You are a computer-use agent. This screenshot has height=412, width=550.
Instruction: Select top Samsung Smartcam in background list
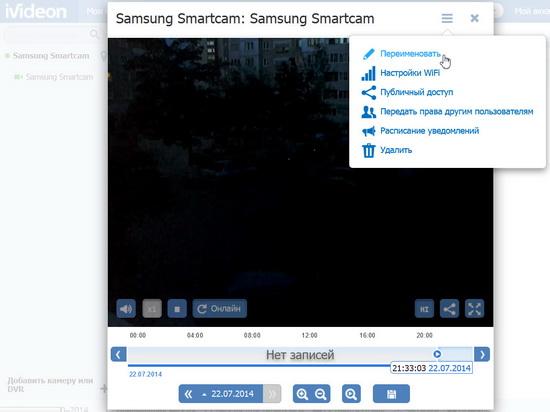coord(51,55)
